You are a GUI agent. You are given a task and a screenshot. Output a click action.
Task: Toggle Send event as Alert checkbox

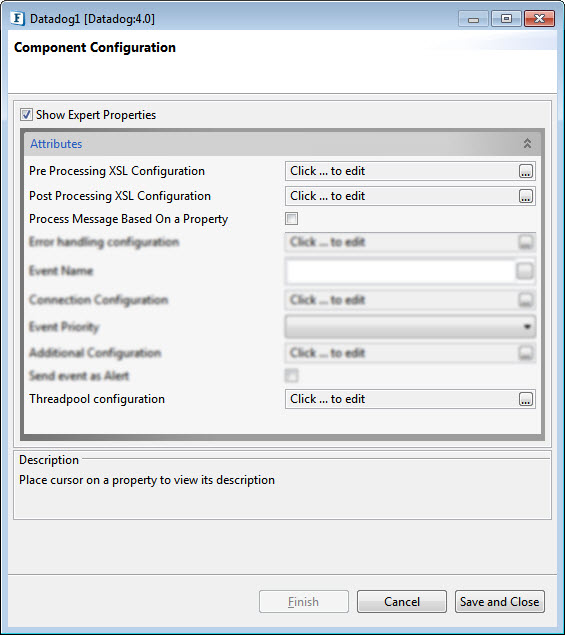tap(291, 375)
